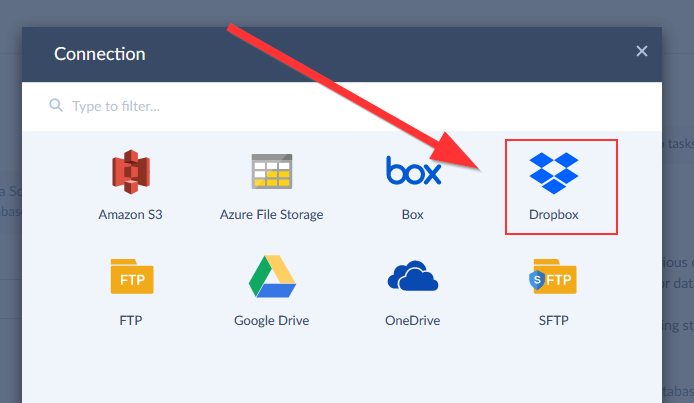The width and height of the screenshot is (694, 403).
Task: Click the Dropbox text label
Action: pos(554,215)
